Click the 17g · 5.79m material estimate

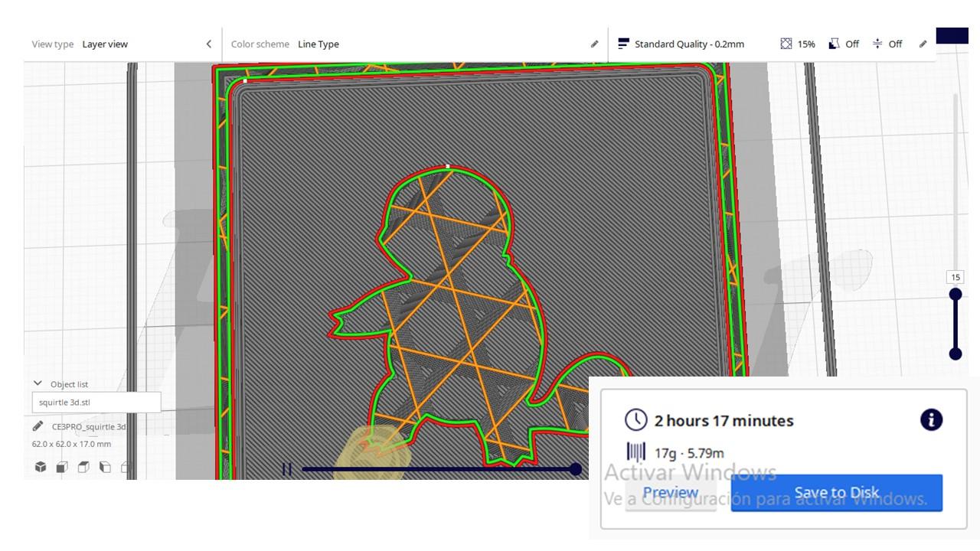tap(689, 453)
